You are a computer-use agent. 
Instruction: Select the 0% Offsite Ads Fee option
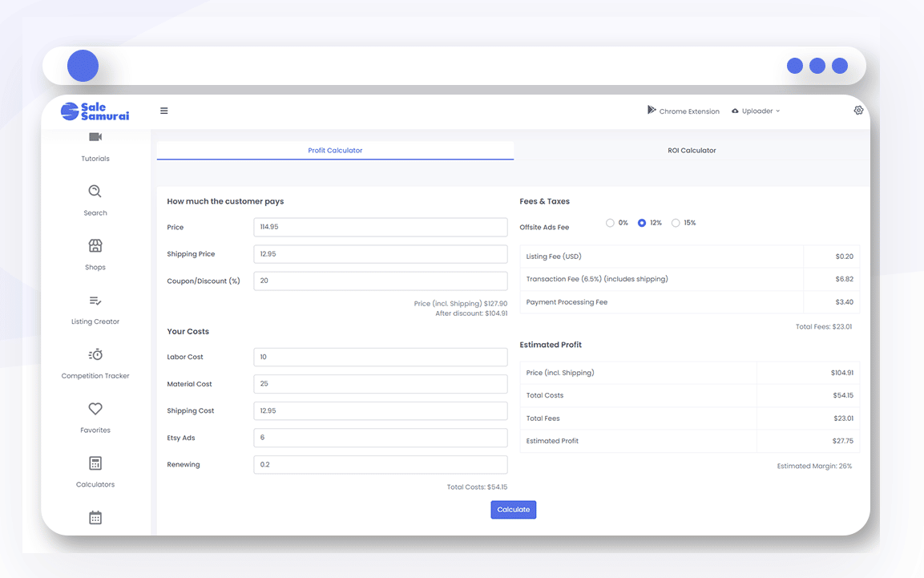click(611, 223)
